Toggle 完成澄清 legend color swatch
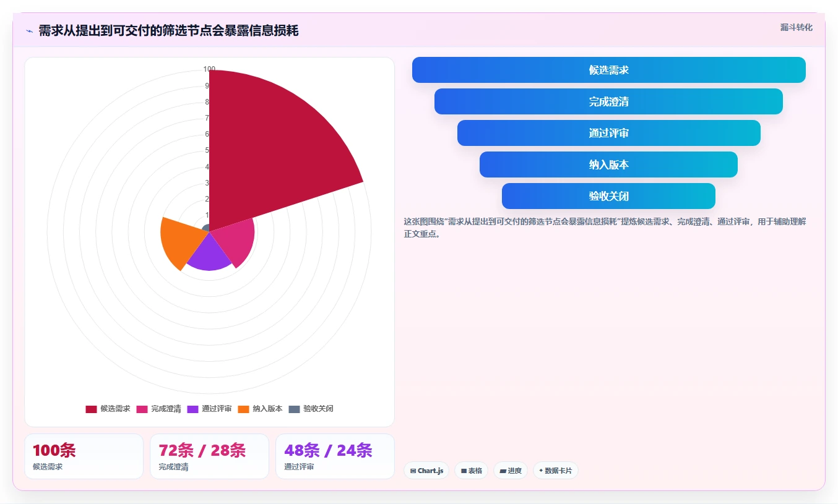The width and height of the screenshot is (838, 504). pos(142,409)
